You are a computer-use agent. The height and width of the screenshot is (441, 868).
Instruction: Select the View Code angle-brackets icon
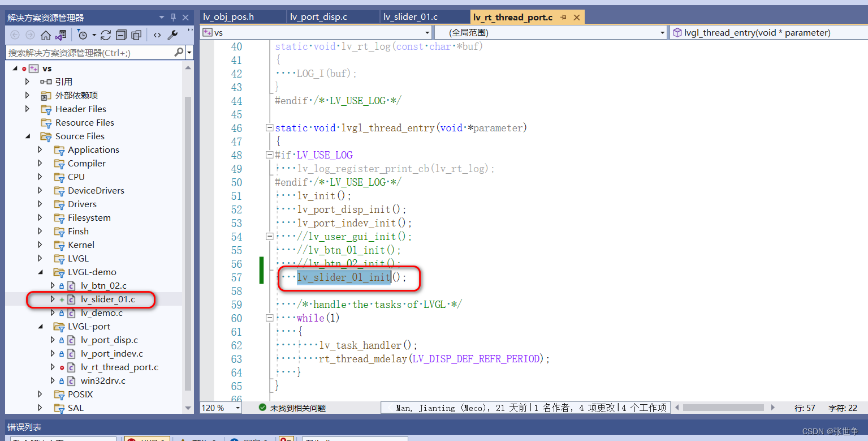click(x=157, y=35)
